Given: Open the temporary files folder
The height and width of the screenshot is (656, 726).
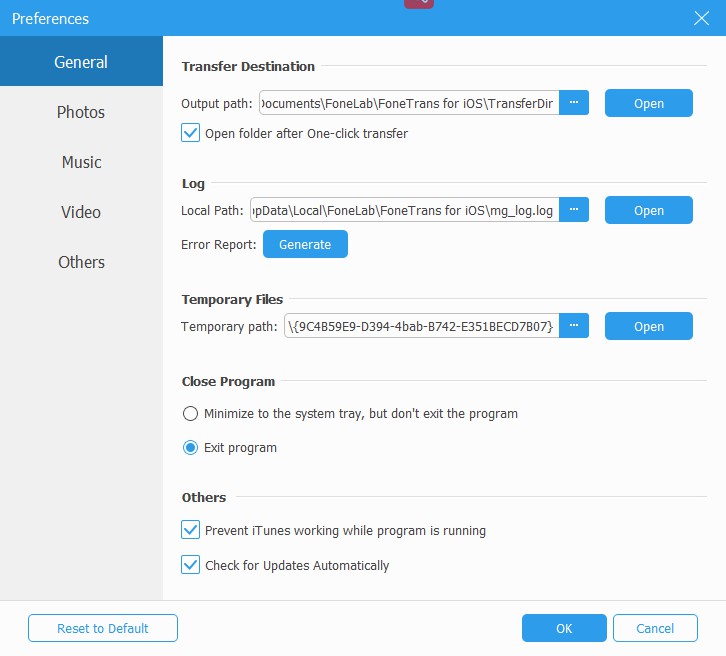Looking at the screenshot, I should pyautogui.click(x=649, y=326).
